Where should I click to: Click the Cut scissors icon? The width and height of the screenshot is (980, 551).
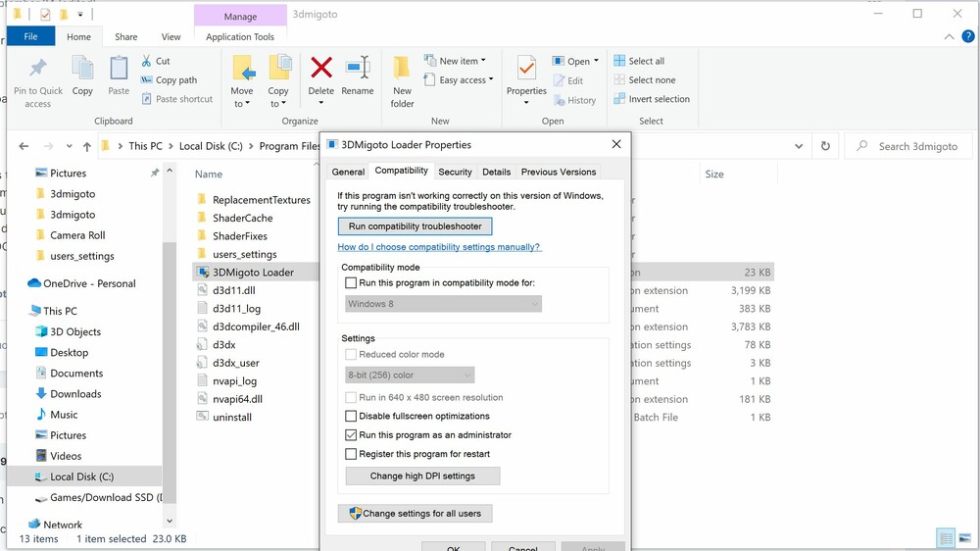(146, 61)
